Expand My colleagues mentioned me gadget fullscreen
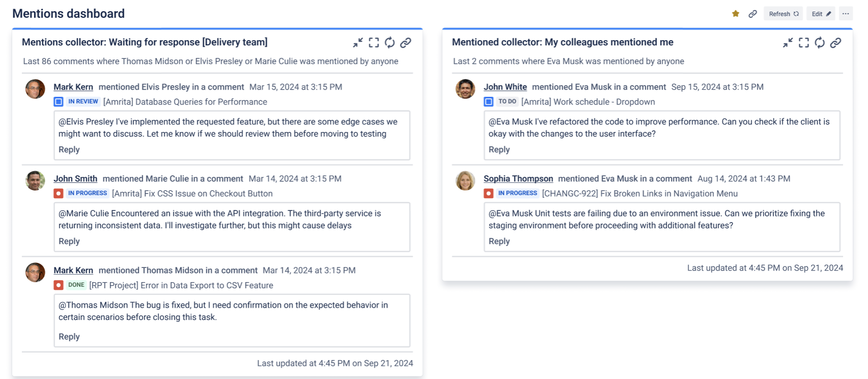This screenshot has height=379, width=868. (x=804, y=43)
